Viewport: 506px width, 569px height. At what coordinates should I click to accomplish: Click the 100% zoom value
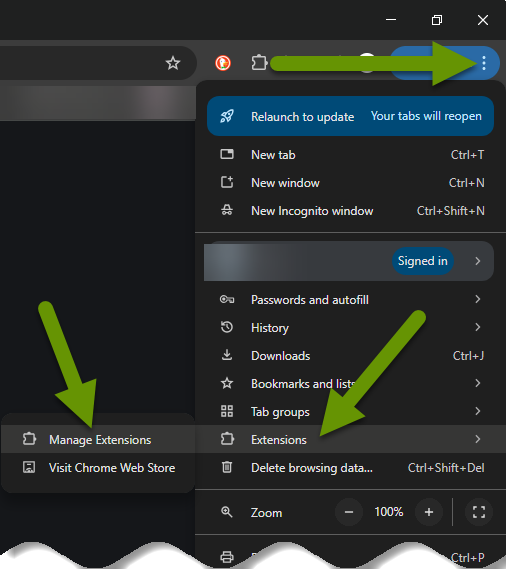click(389, 512)
